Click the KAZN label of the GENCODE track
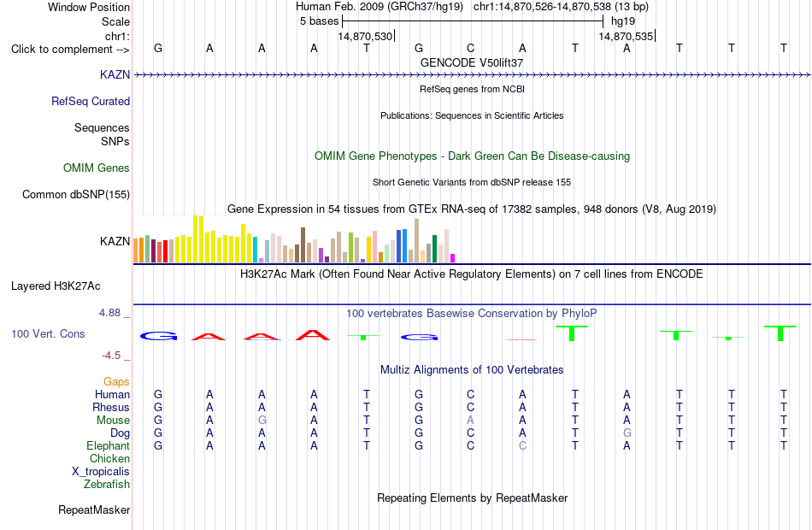Viewport: 812px width, 530px height. click(115, 74)
